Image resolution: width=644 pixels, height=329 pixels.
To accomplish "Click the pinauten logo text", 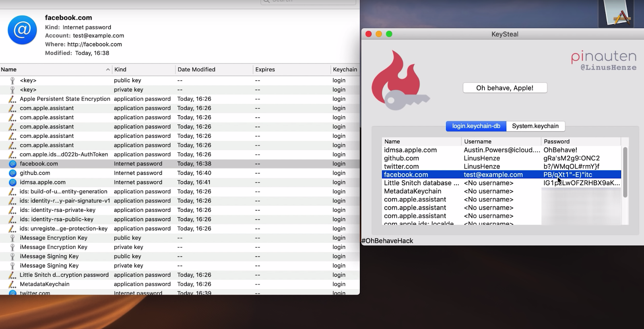I will (604, 57).
